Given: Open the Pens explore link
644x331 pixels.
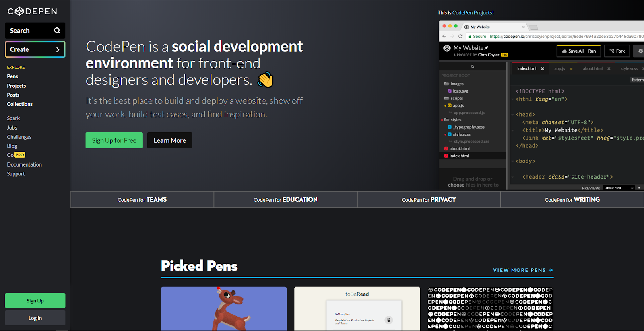Looking at the screenshot, I should tap(12, 76).
